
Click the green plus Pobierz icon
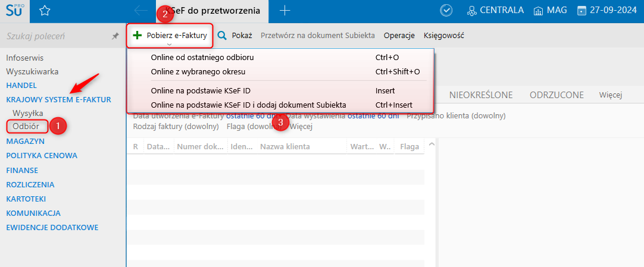point(137,35)
